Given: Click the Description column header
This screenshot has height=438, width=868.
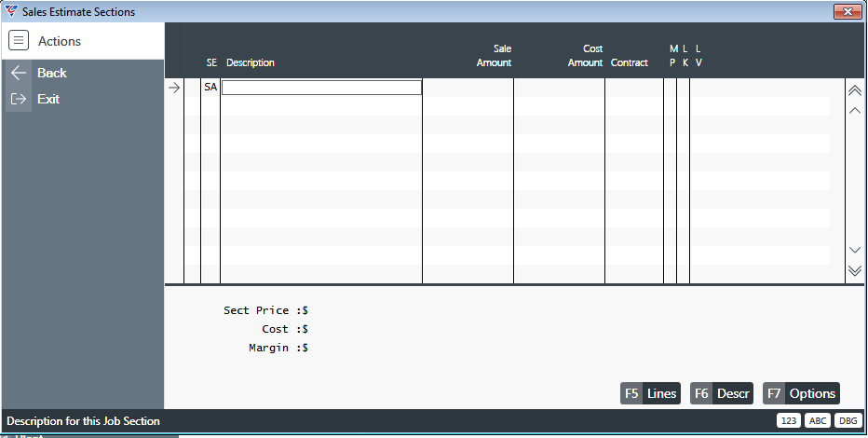Looking at the screenshot, I should click(251, 62).
